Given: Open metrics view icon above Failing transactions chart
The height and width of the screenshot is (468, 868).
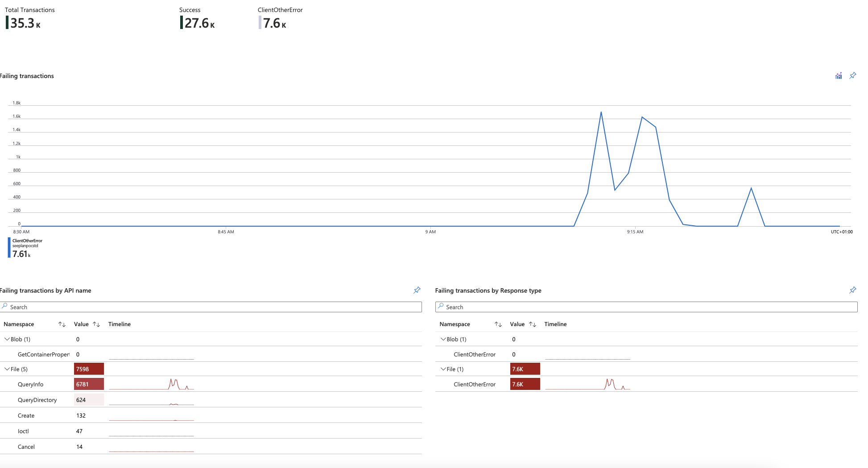Looking at the screenshot, I should [x=839, y=76].
